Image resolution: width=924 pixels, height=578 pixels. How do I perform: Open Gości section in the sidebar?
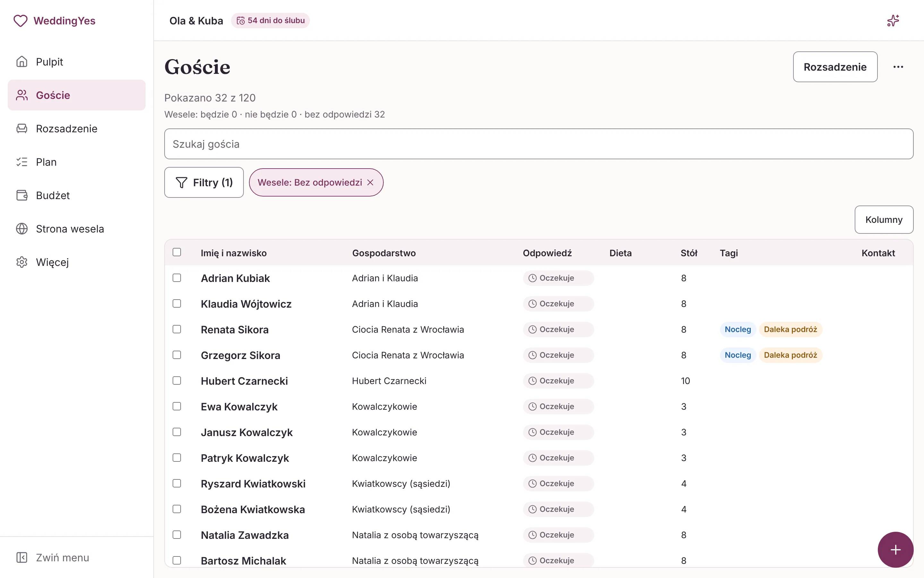click(x=76, y=95)
